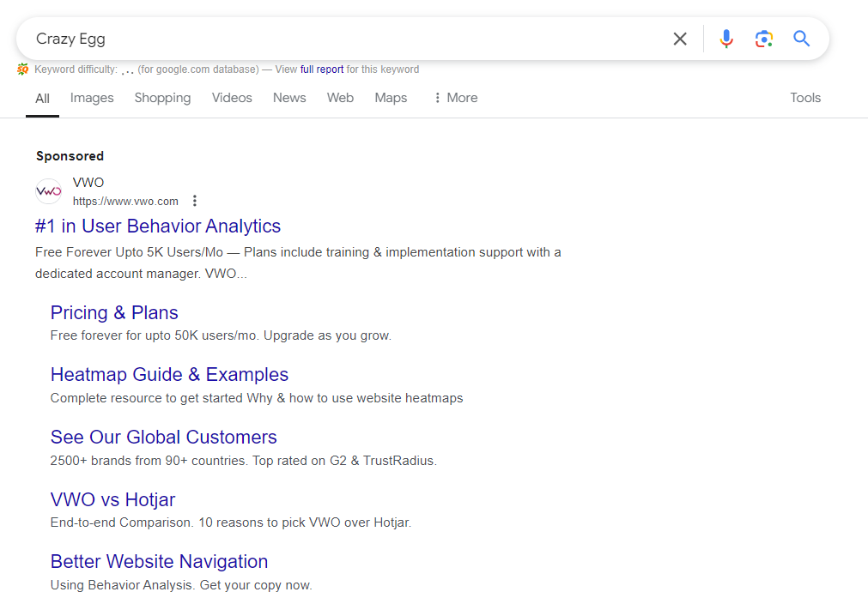Click the https://www.vwo.com URL text
The image size is (868, 604).
[x=125, y=202]
